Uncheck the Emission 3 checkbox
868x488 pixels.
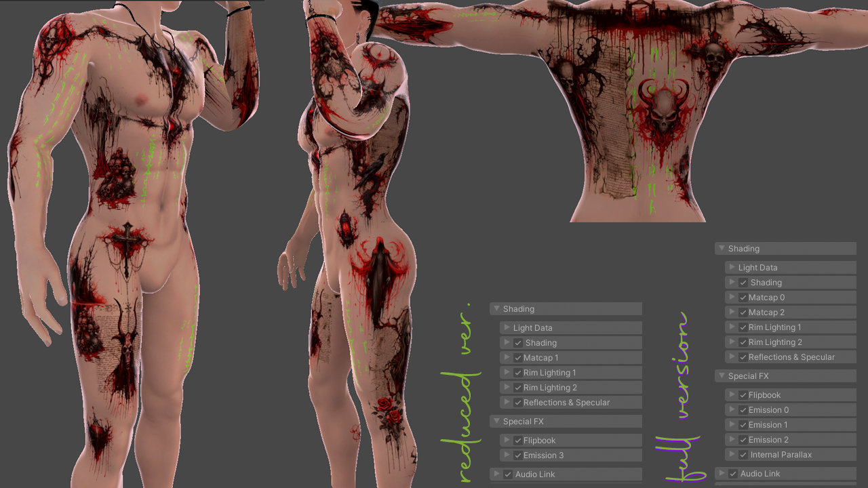pos(518,455)
